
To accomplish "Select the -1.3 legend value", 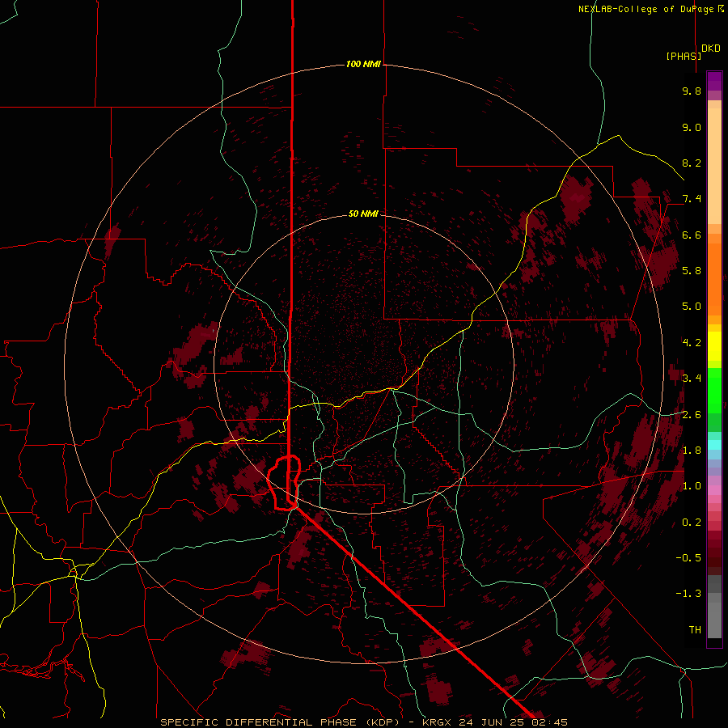I will tap(688, 594).
